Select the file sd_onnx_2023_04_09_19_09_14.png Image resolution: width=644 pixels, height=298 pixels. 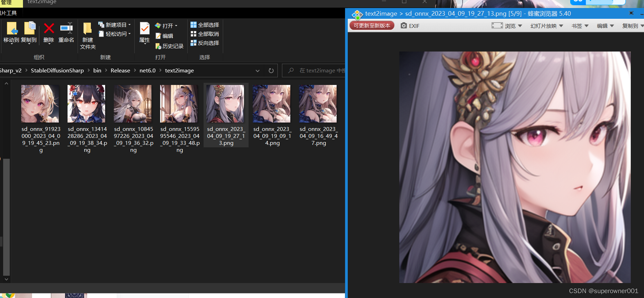pyautogui.click(x=272, y=115)
